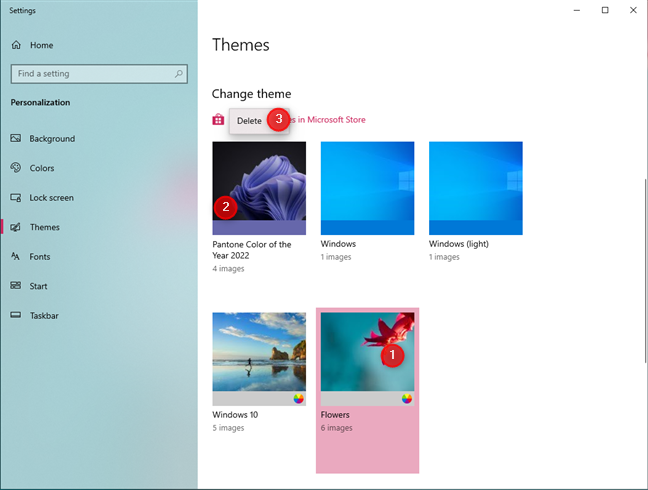The height and width of the screenshot is (490, 648).
Task: Click the "Change theme" heading
Action: (251, 94)
